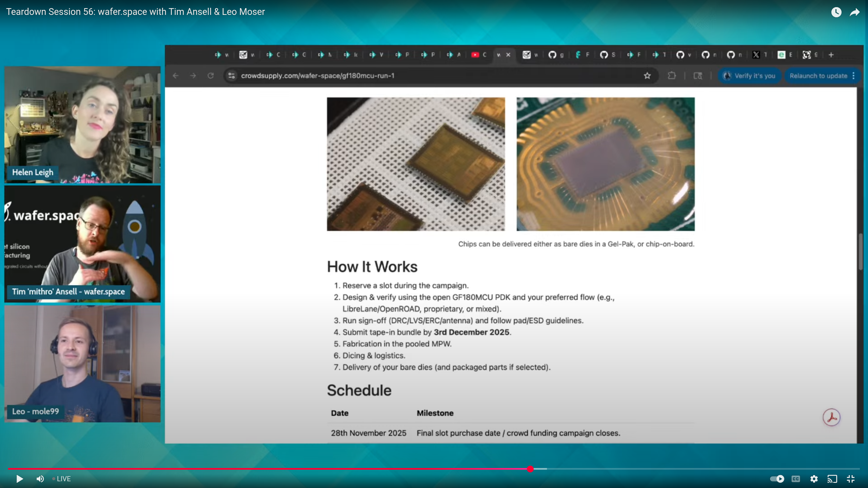Click the site info icon by URL
Image resolution: width=868 pixels, height=488 pixels.
(x=232, y=76)
